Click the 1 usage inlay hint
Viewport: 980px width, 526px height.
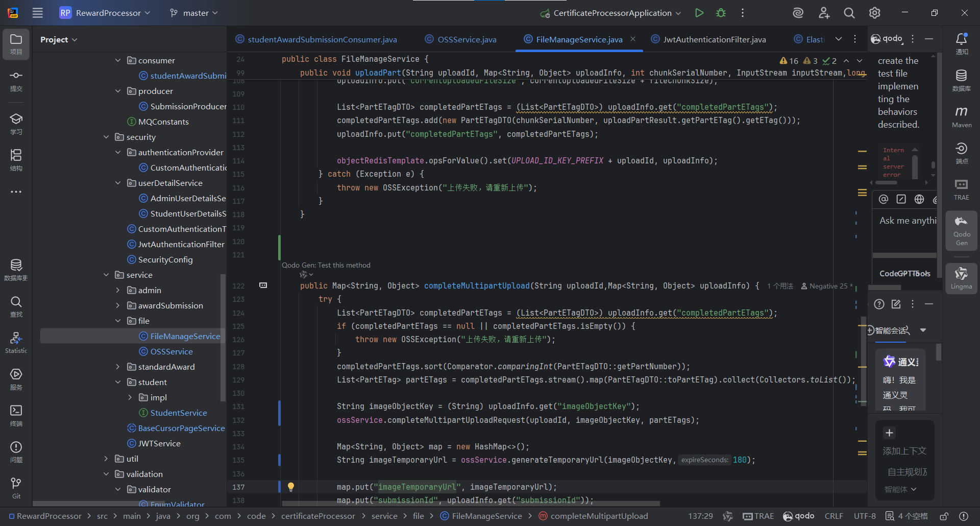[780, 286]
